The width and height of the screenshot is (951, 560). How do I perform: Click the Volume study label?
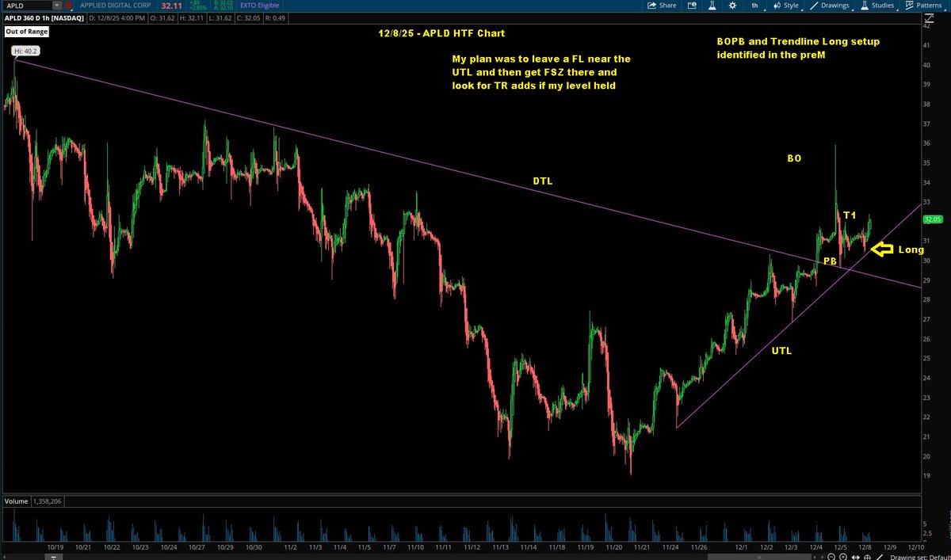(x=17, y=502)
